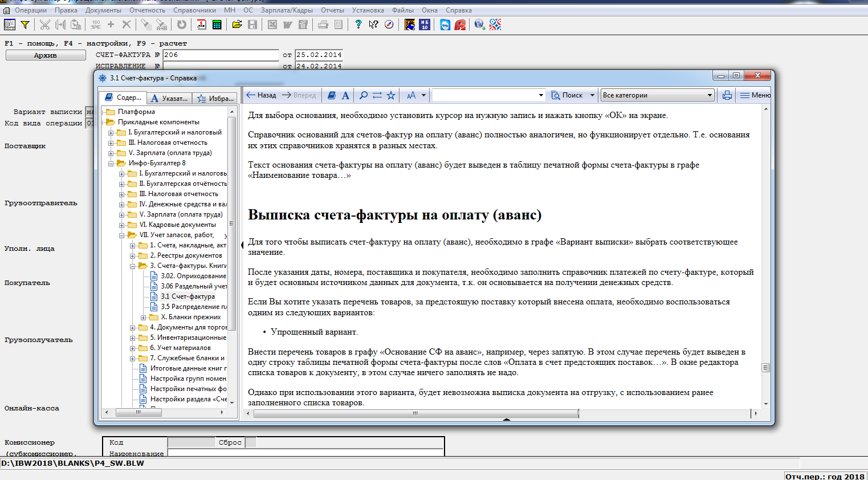The height and width of the screenshot is (480, 868).
Task: Select 3.06 Раздельный учет tree item
Action: pyautogui.click(x=194, y=286)
